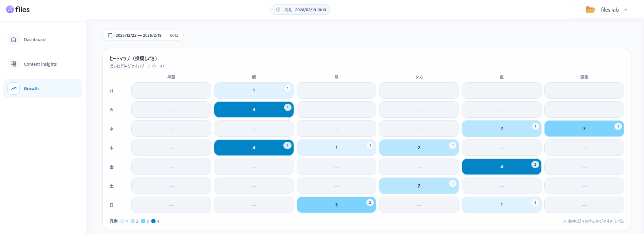Click the level 1 legend swatch
Image resolution: width=644 pixels, height=234 pixels.
click(x=122, y=221)
